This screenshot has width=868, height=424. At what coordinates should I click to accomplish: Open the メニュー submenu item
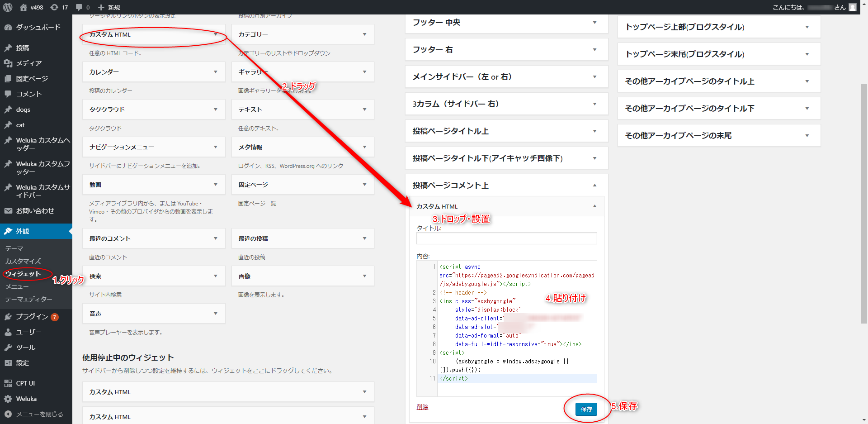click(17, 286)
